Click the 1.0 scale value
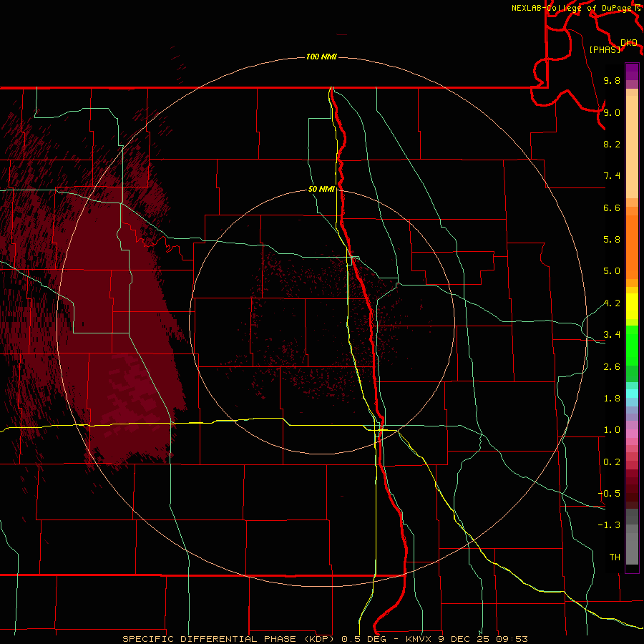644x644 pixels. coord(612,430)
